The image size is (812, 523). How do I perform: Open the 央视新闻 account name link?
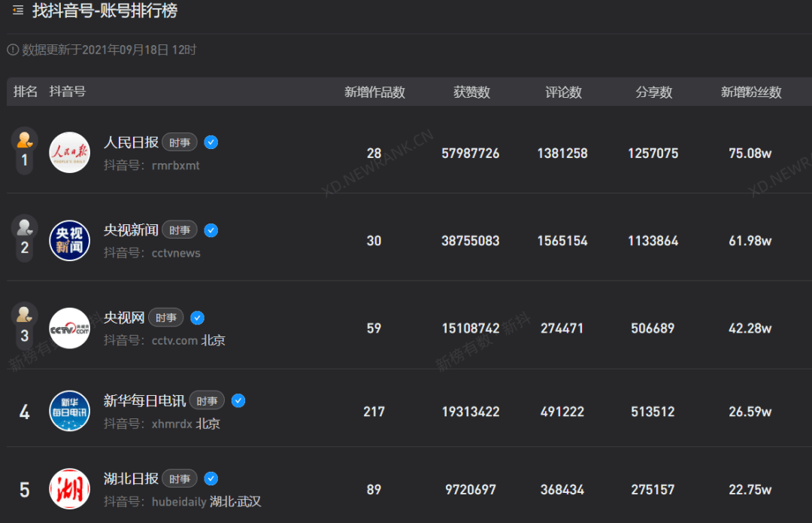(131, 230)
